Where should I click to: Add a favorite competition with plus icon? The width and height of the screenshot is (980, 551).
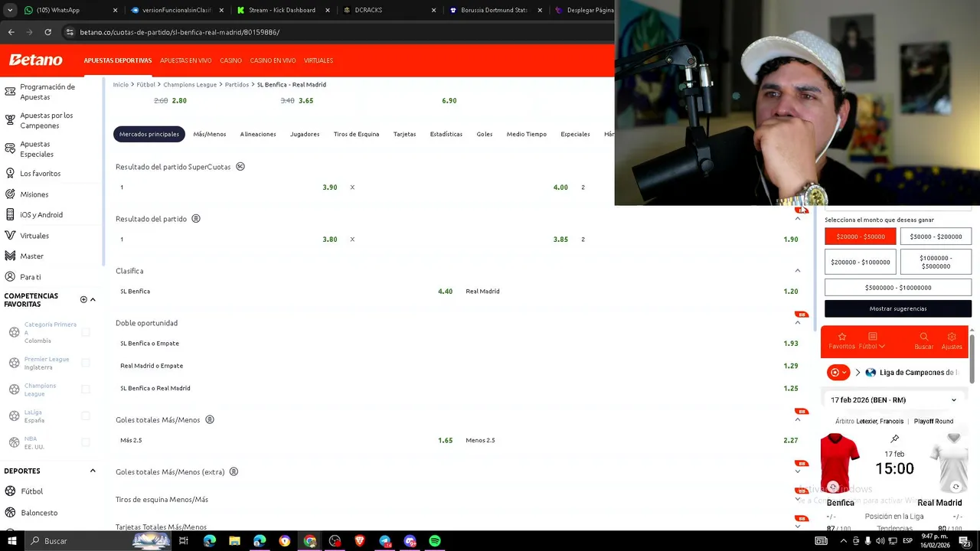pos(83,299)
